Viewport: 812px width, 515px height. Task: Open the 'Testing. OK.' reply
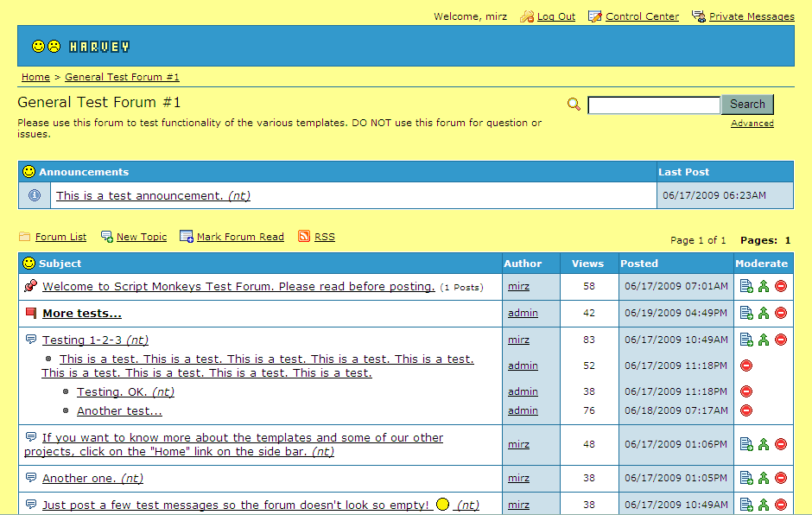[x=125, y=392]
